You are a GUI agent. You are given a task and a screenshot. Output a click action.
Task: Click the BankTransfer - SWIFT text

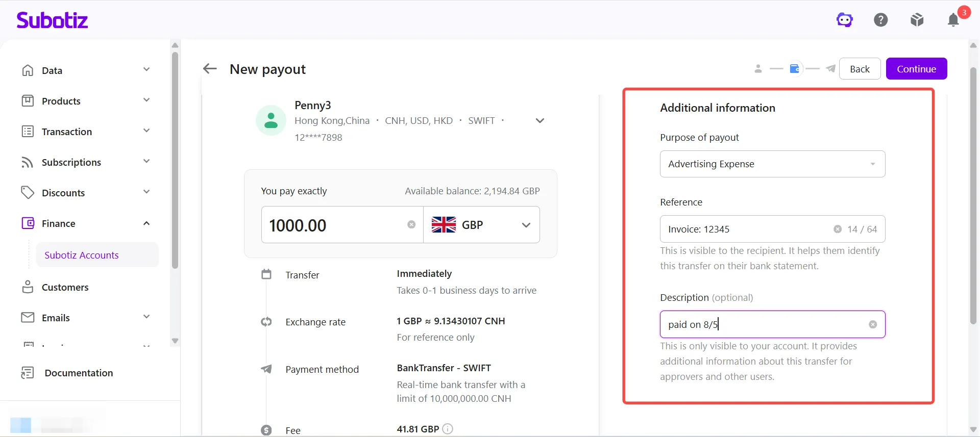point(444,368)
